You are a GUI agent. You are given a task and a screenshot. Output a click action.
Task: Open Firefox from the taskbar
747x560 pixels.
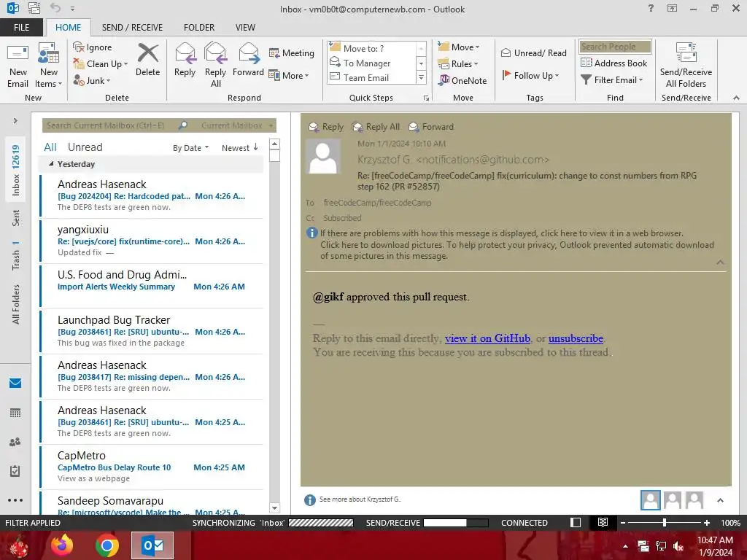point(62,545)
